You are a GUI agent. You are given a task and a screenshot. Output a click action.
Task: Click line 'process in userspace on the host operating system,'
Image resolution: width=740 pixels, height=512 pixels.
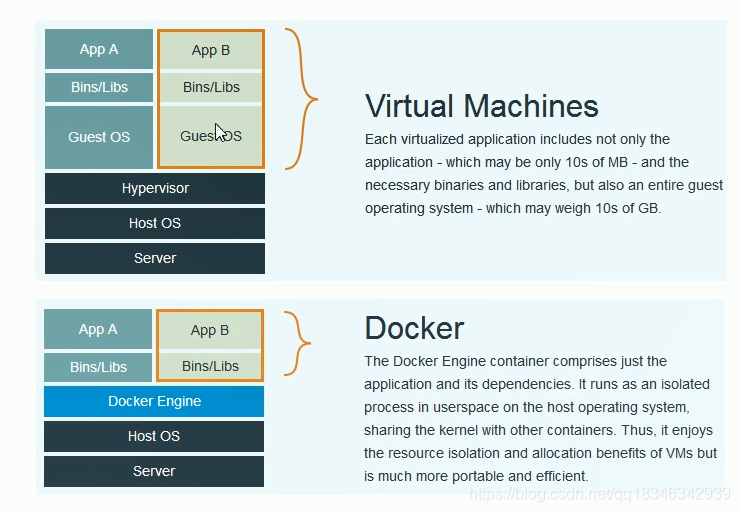pyautogui.click(x=527, y=407)
